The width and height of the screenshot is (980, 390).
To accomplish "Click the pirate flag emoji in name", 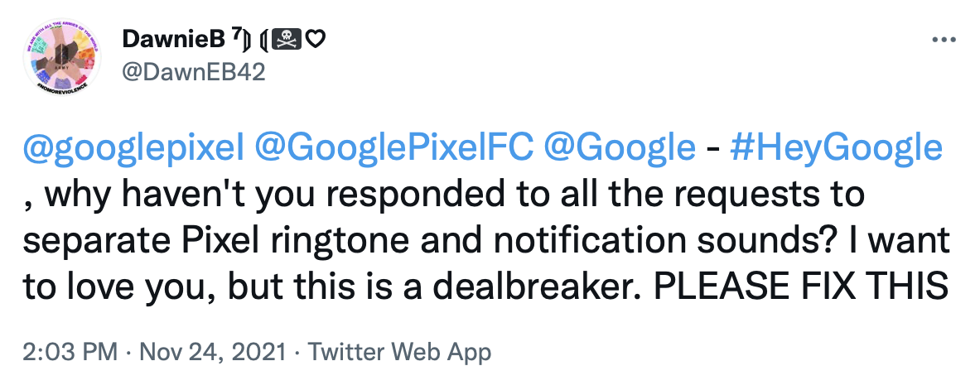I will pyautogui.click(x=290, y=39).
